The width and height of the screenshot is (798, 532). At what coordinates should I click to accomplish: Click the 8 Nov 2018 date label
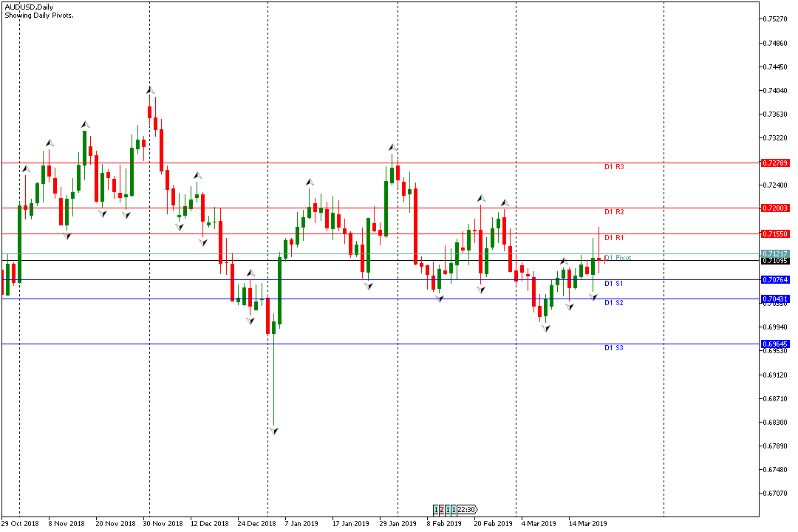click(66, 523)
